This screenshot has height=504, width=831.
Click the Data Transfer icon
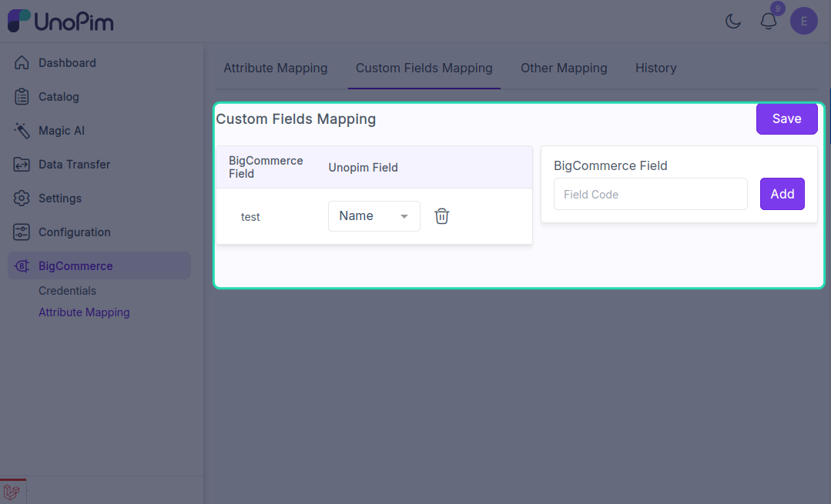pyautogui.click(x=22, y=164)
